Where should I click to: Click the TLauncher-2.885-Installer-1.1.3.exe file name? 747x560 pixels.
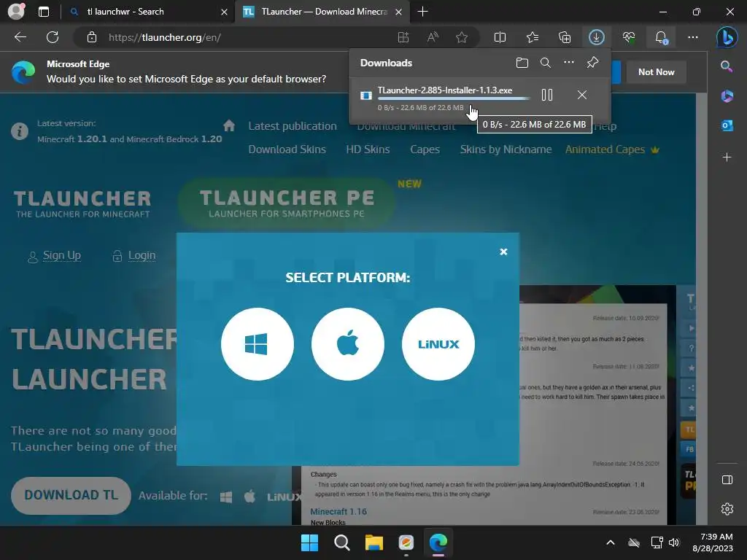pos(445,90)
